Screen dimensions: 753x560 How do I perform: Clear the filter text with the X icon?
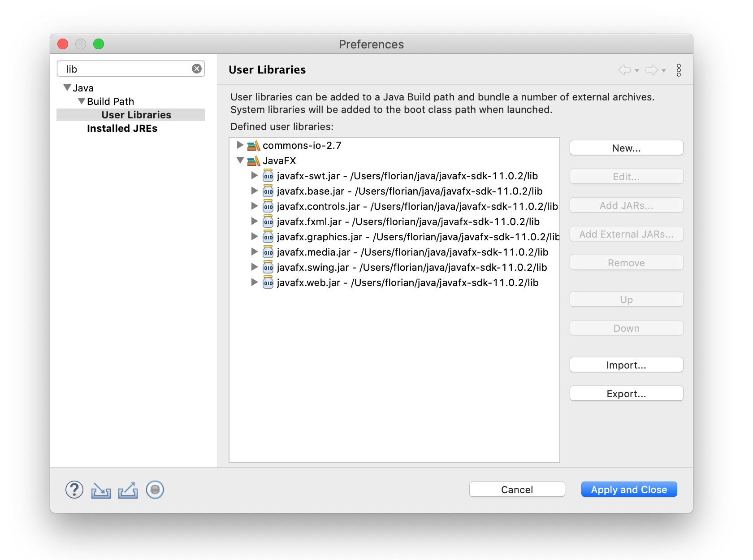pos(197,69)
